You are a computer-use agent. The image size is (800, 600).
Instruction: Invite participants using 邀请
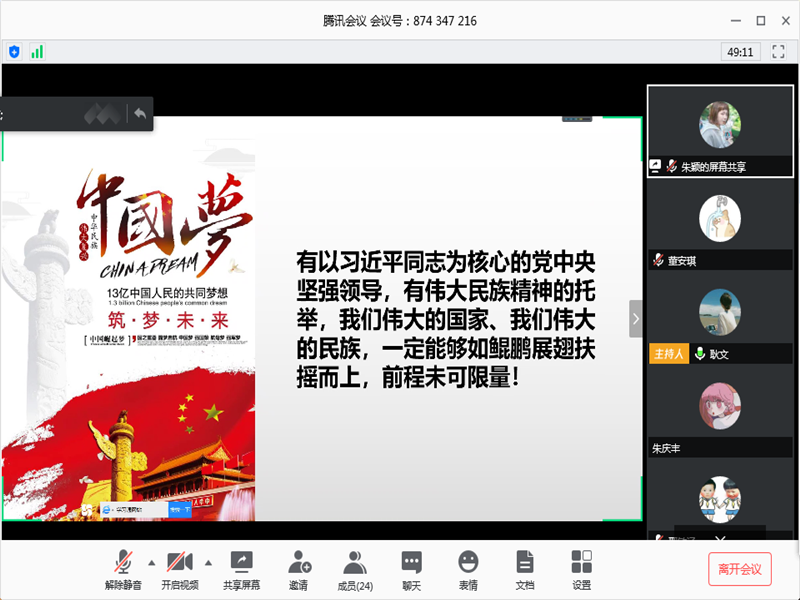tap(299, 570)
